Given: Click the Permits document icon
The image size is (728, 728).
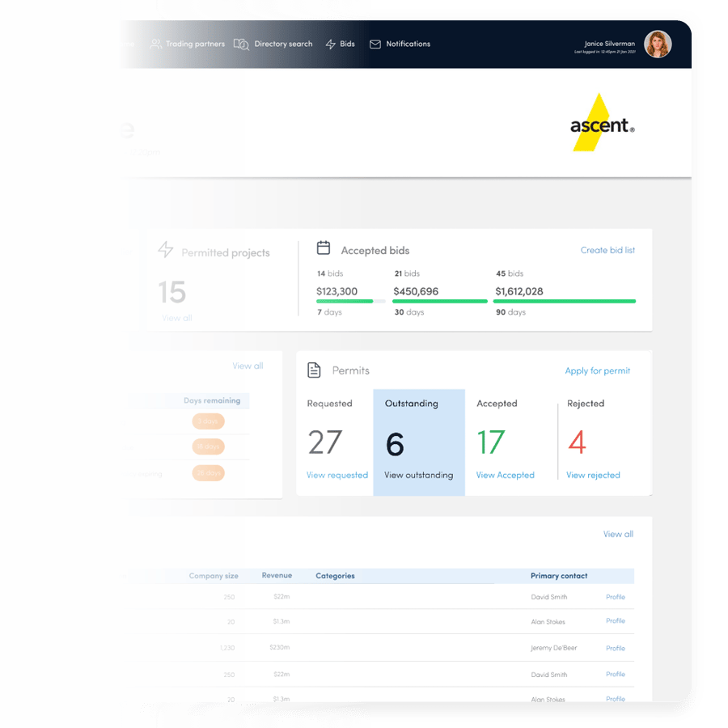Looking at the screenshot, I should pyautogui.click(x=314, y=370).
